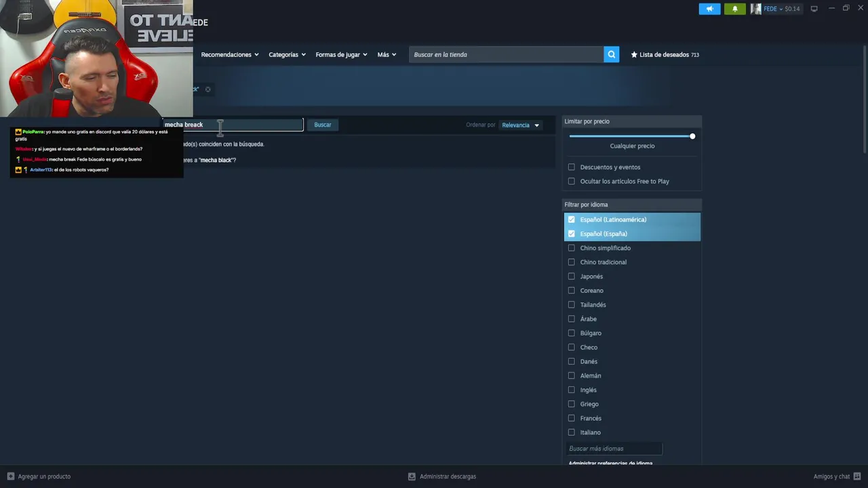Click the Cualquier precio label
Image resolution: width=868 pixels, height=488 pixels.
coord(632,146)
